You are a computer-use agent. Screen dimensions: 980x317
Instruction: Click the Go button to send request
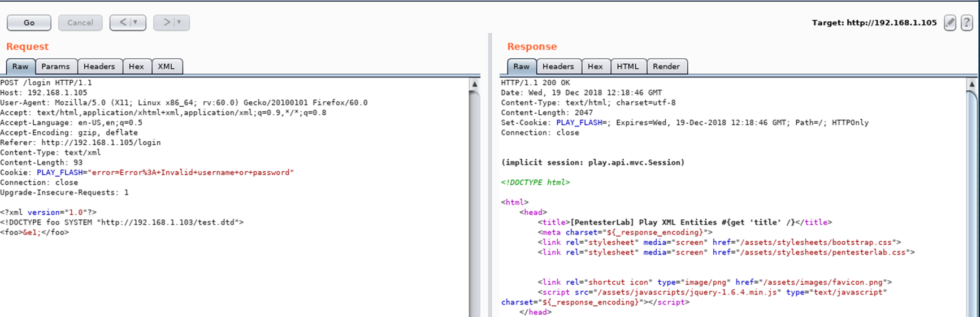coord(29,23)
